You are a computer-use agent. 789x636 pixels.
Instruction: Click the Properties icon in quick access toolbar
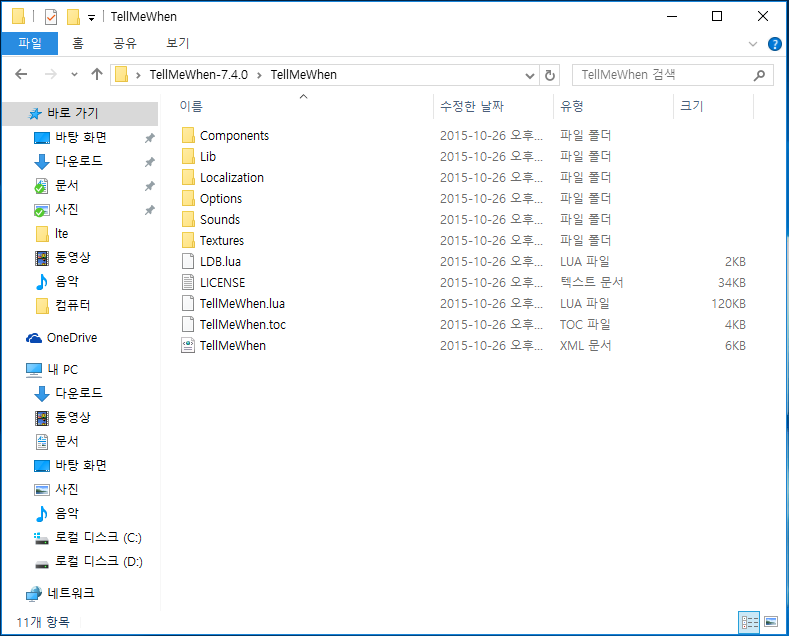click(x=51, y=17)
